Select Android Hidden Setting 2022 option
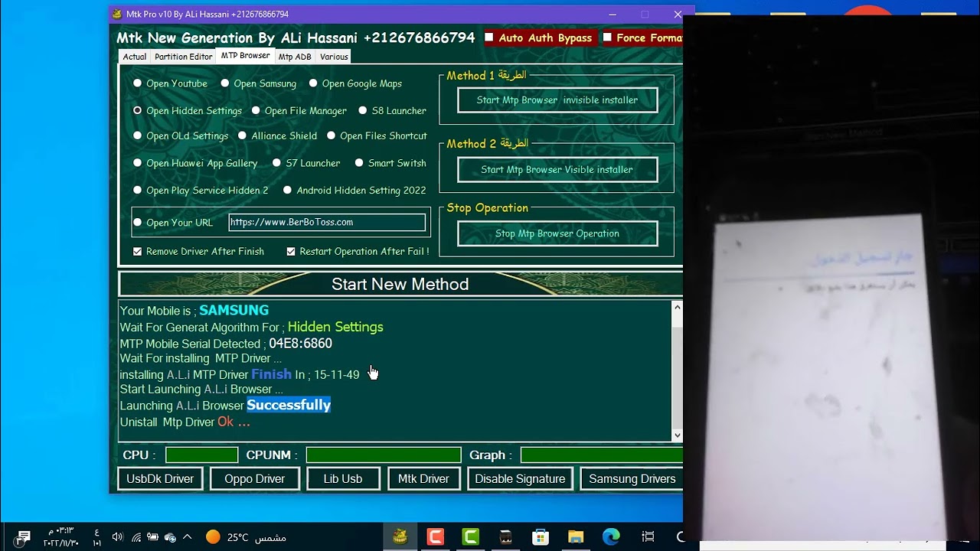Viewport: 980px width, 551px height. (x=287, y=190)
